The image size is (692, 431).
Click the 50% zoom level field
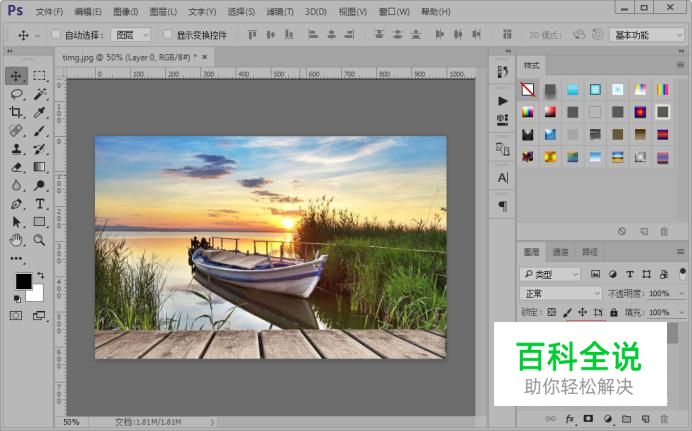coord(71,422)
